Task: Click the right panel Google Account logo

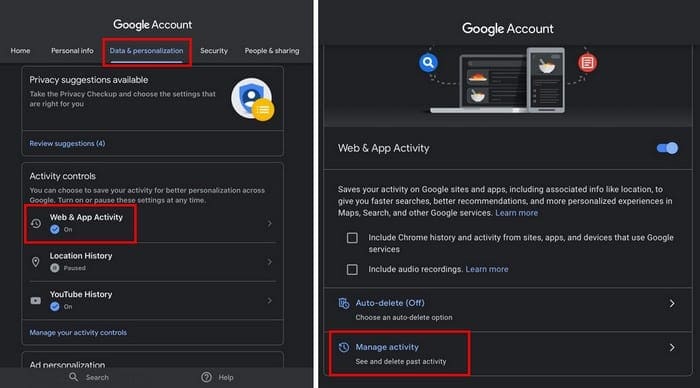Action: click(508, 29)
